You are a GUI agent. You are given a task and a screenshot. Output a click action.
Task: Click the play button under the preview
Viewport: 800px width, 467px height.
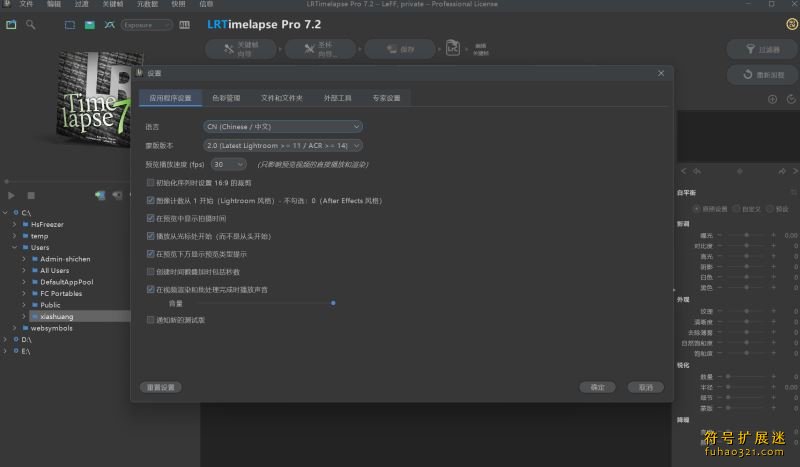tap(11, 195)
